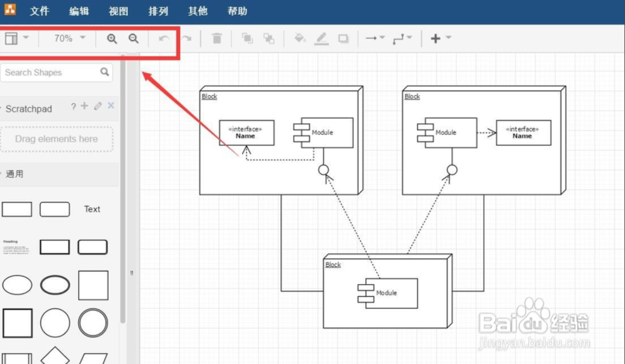625x364 pixels.
Task: Click the Edit pencil icon beside Scratchpad
Action: click(x=98, y=106)
